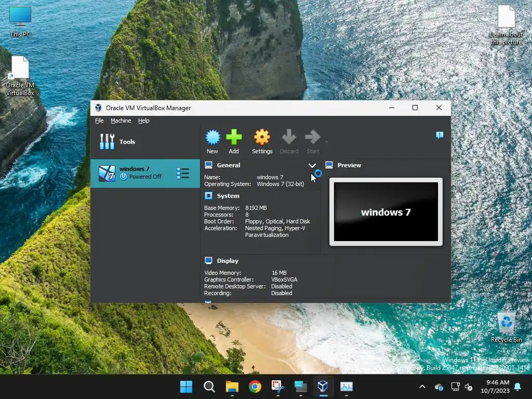Select the Recycle Bin desktop icon

506,328
